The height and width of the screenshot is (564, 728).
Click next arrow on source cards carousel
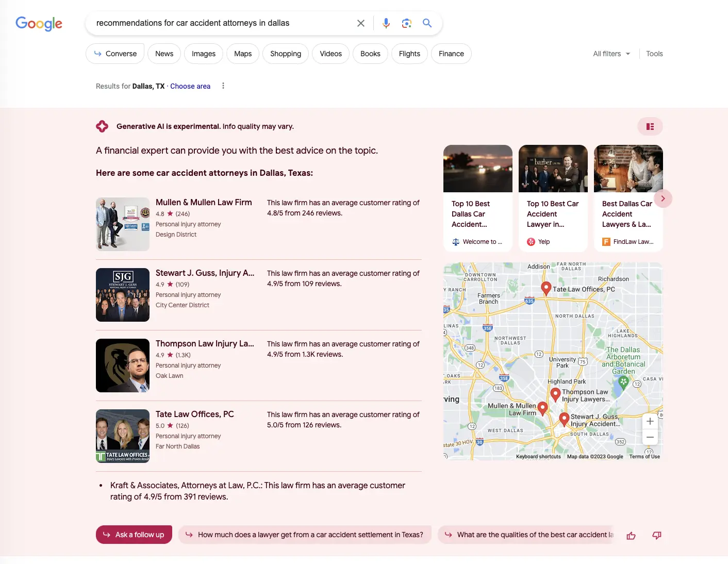click(663, 198)
